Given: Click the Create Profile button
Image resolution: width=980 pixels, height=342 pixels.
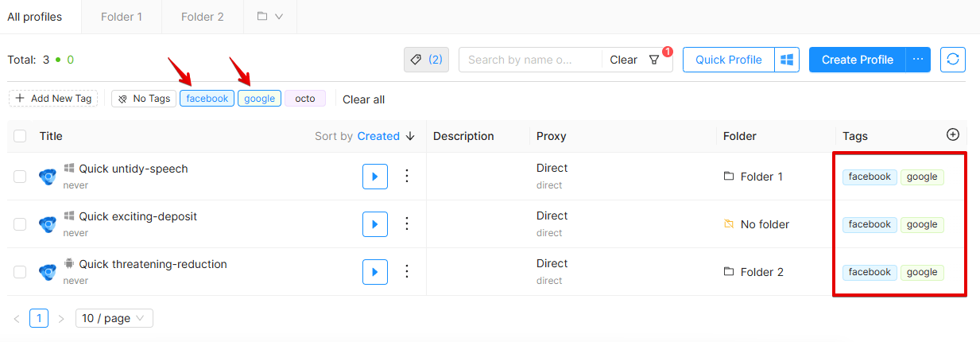Looking at the screenshot, I should tap(857, 60).
